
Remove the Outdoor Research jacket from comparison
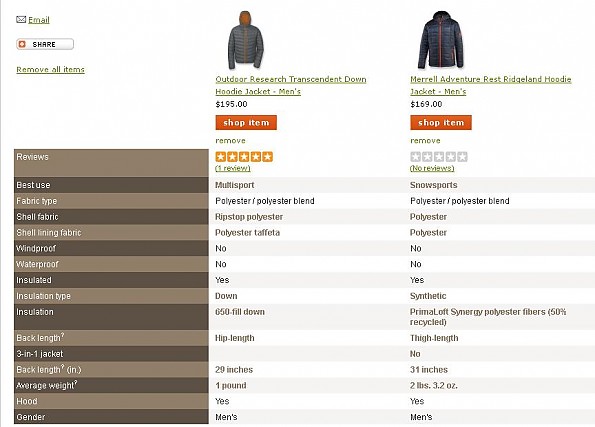coord(230,140)
